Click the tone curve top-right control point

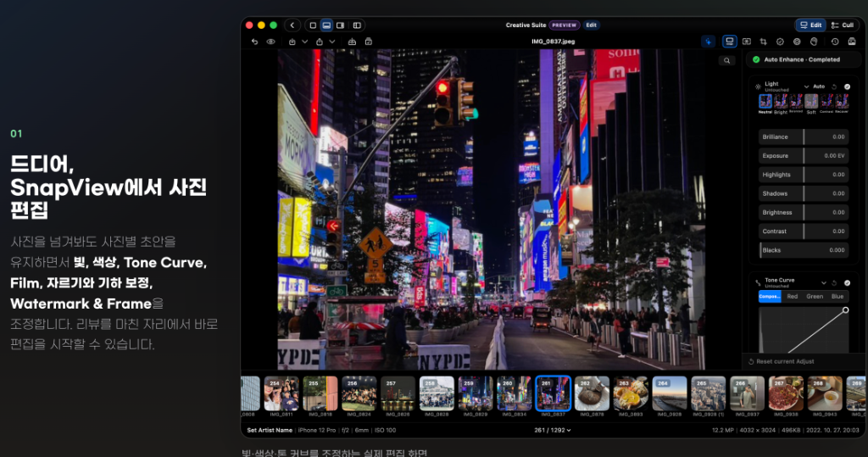click(845, 310)
